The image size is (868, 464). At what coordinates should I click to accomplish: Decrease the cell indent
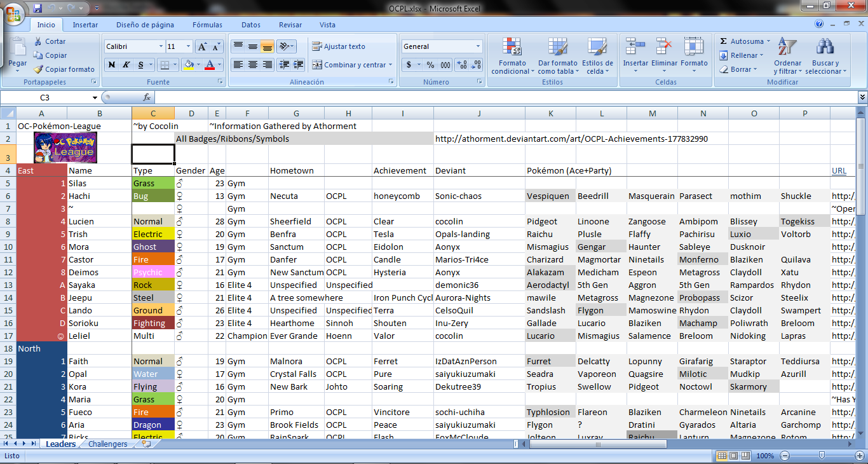click(283, 65)
